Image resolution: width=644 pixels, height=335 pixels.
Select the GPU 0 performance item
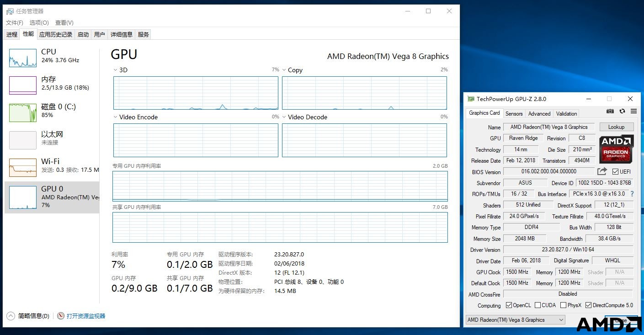point(52,197)
